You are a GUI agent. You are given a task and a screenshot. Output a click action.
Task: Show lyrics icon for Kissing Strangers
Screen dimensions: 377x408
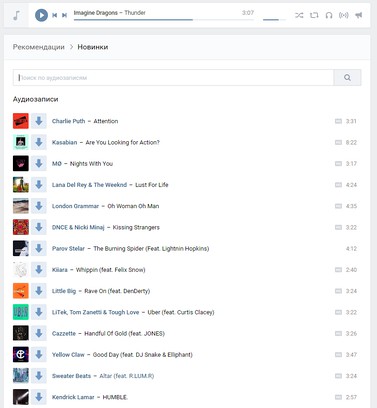tap(338, 227)
